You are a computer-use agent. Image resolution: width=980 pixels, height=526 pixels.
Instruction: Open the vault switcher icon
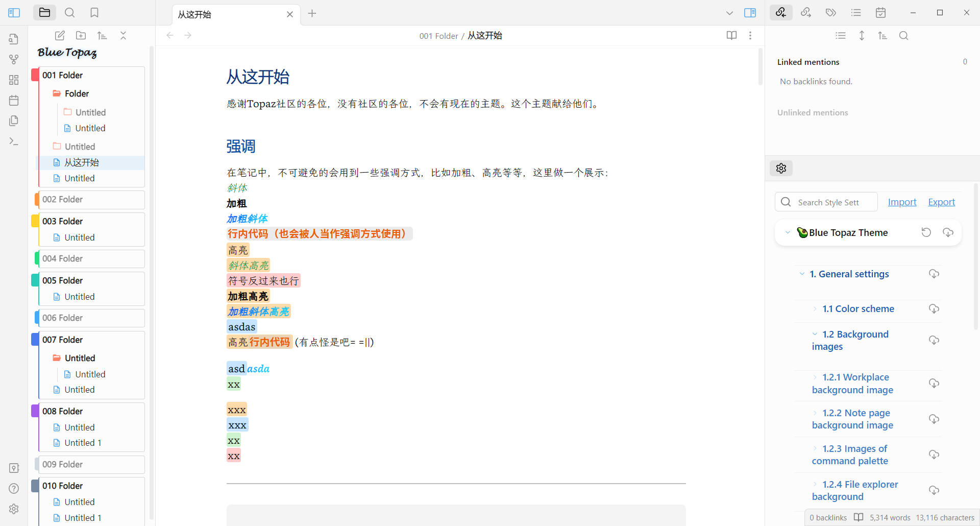14,468
